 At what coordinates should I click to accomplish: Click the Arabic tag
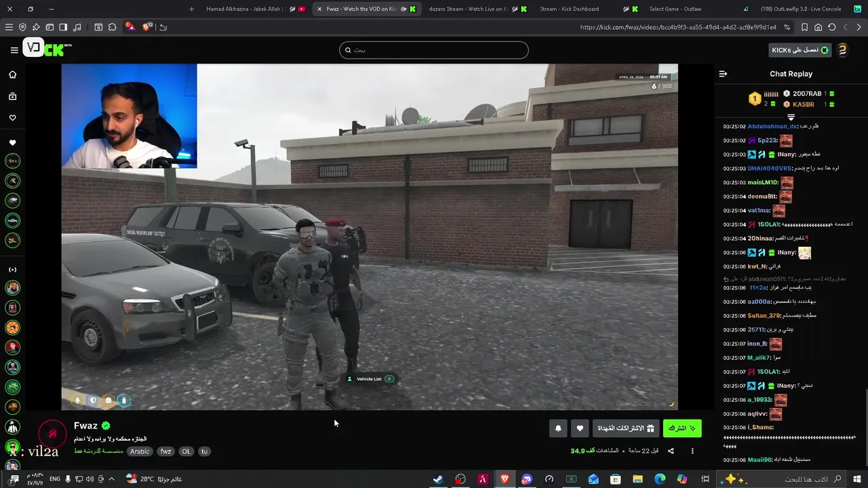point(140,451)
